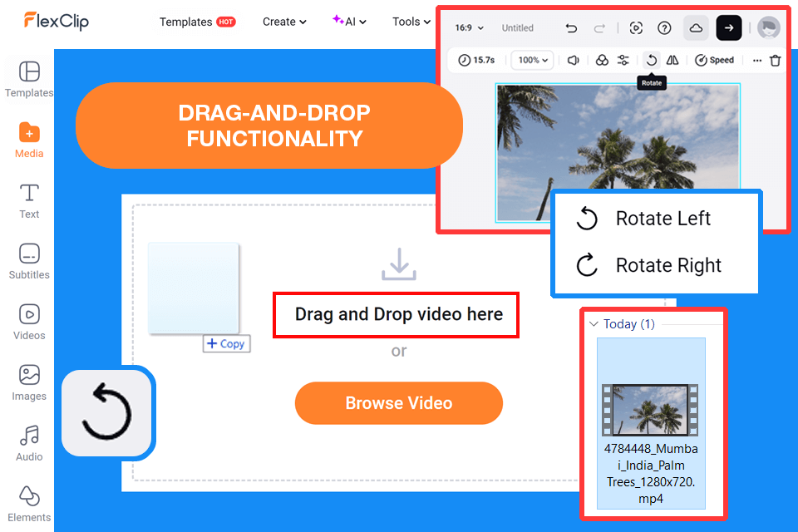
Task: Click the Rotate icon in the toolbar
Action: coord(652,60)
